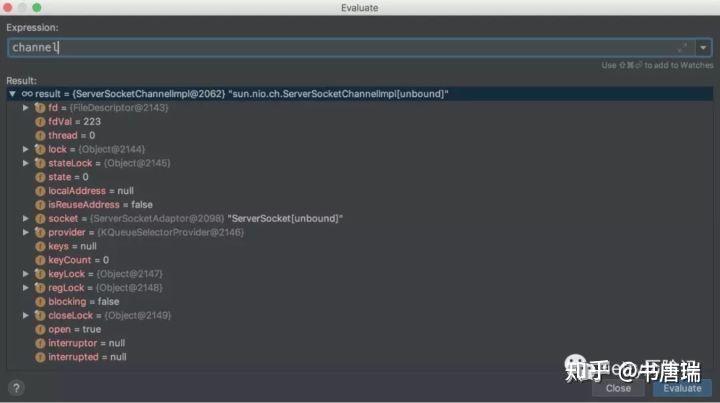The width and height of the screenshot is (720, 403).
Task: Click the {KQueueSelectorProvider@2146} value text
Action: click(x=170, y=232)
